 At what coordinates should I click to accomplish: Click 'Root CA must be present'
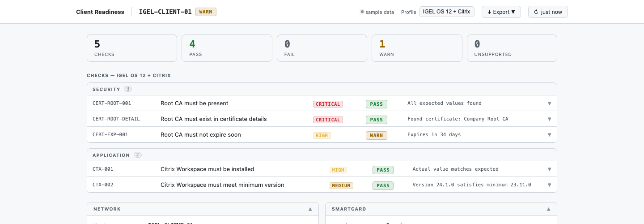click(195, 103)
